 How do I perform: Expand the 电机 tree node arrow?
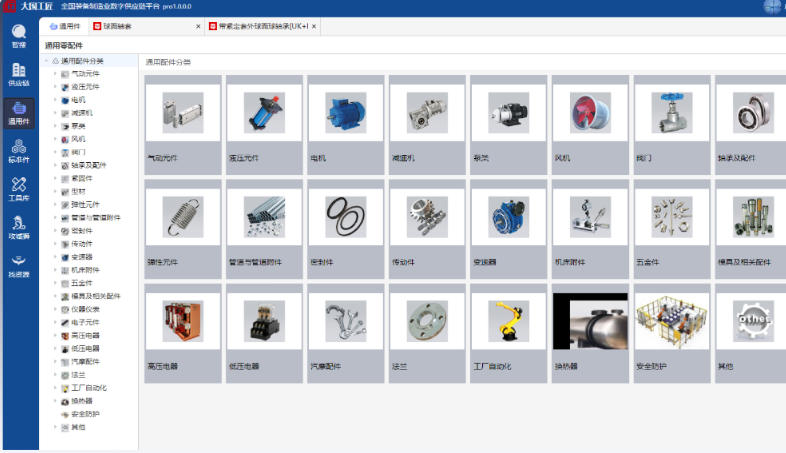pos(55,100)
